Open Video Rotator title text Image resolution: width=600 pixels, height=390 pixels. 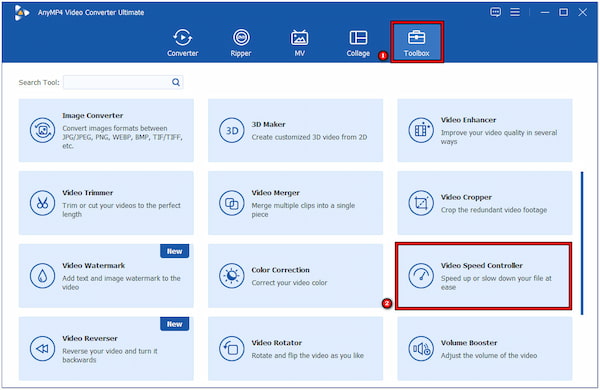point(276,343)
